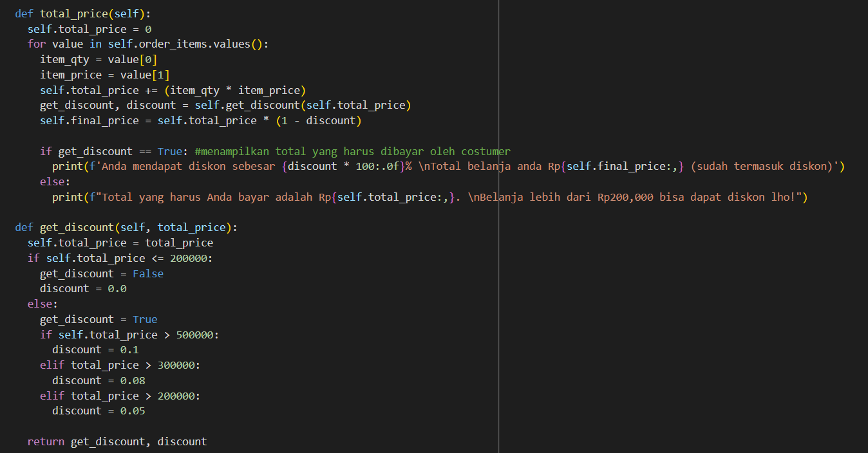This screenshot has width=868, height=453.
Task: Click the line 'get_discount = True'
Action: tap(99, 319)
